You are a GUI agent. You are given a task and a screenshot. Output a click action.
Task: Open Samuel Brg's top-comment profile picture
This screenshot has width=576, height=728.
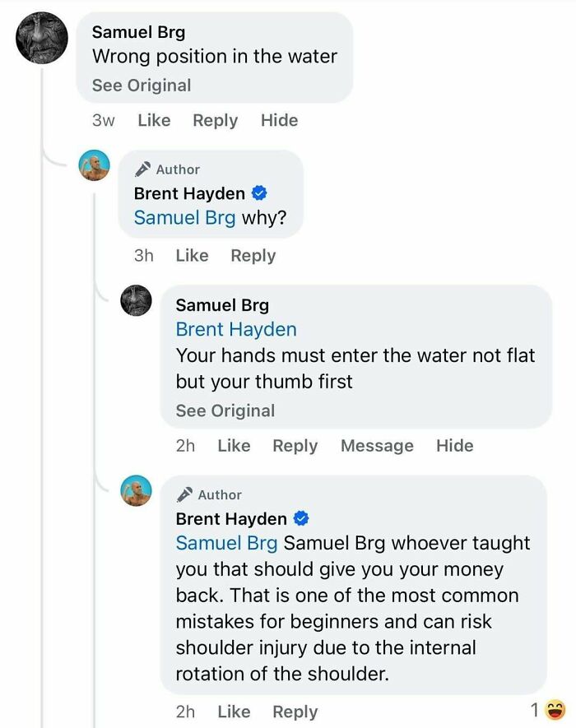click(42, 38)
